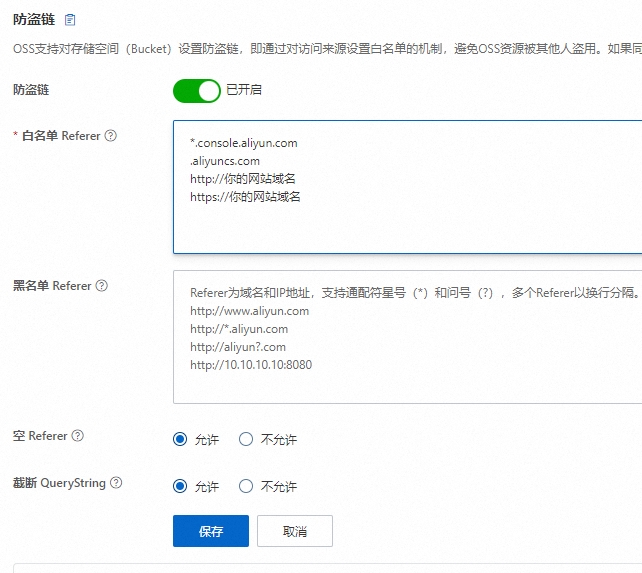
Task: Click help icon next to 截断 QueryString
Action: [116, 483]
